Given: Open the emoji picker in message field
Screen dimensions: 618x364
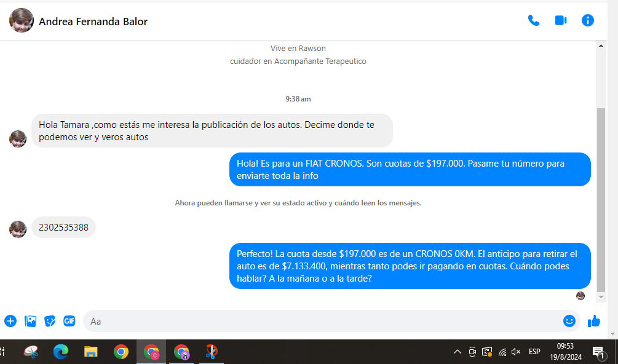Looking at the screenshot, I should coord(569,321).
